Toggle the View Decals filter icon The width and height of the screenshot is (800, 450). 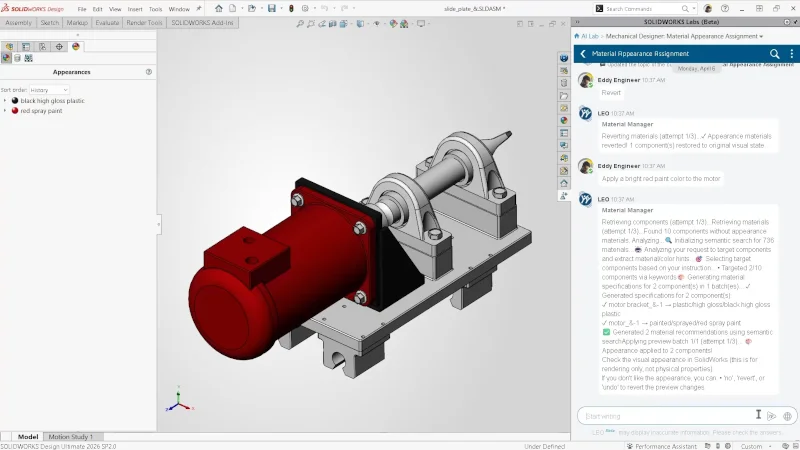17,58
